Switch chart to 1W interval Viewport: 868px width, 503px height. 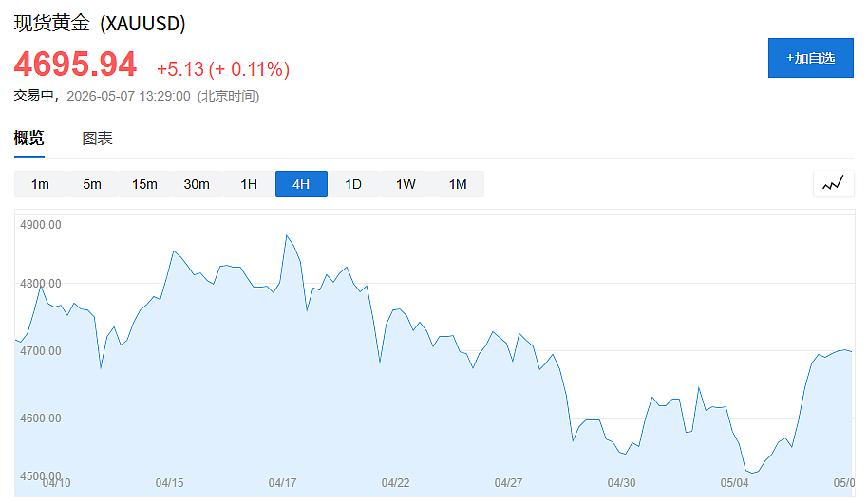click(406, 184)
